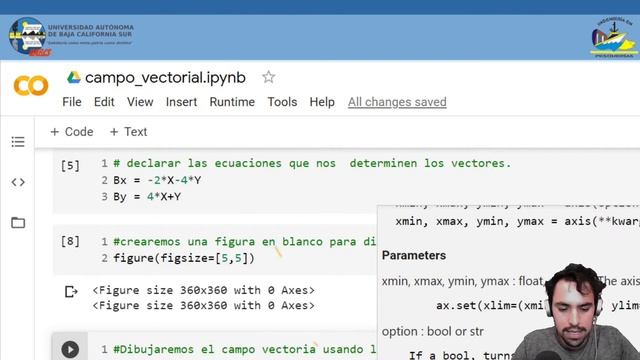Click the Universidad Autónoma de Baja California Sur logo

coord(71,37)
